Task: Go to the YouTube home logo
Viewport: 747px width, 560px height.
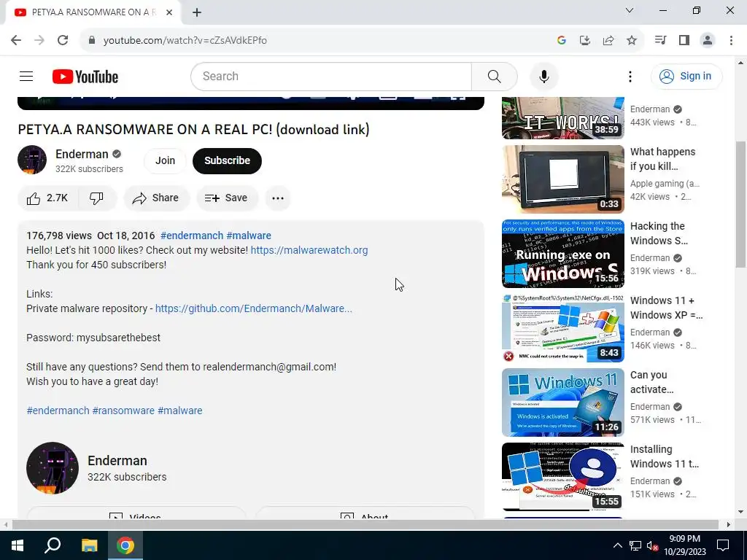Action: 85,77
